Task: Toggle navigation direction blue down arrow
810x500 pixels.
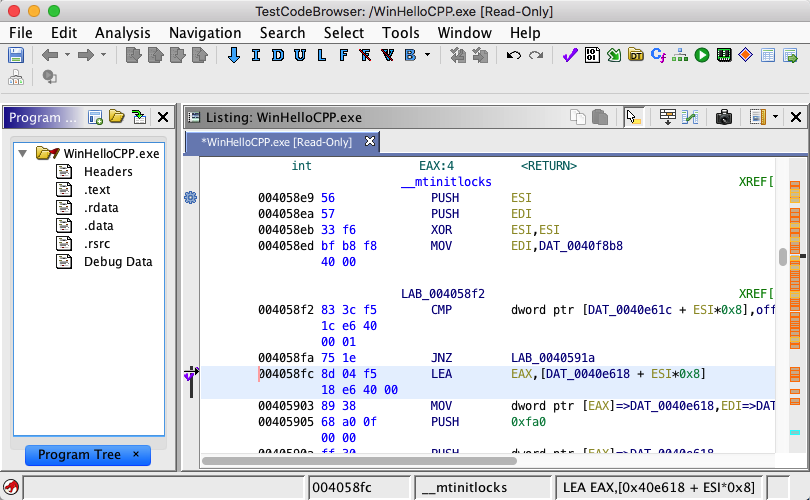Action: pos(234,55)
